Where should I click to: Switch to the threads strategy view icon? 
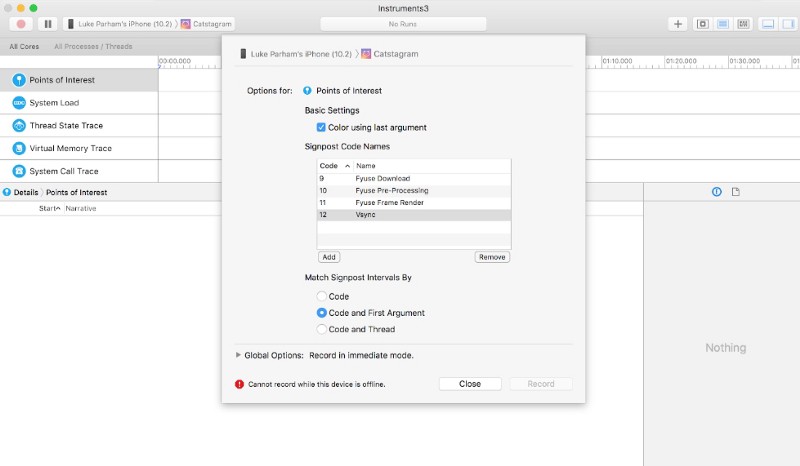pyautogui.click(x=743, y=24)
